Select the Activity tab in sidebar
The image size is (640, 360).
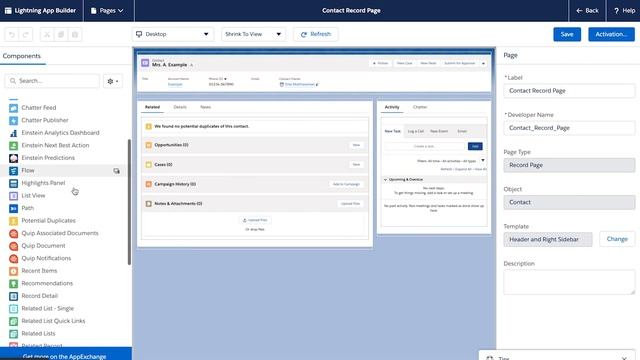click(392, 107)
